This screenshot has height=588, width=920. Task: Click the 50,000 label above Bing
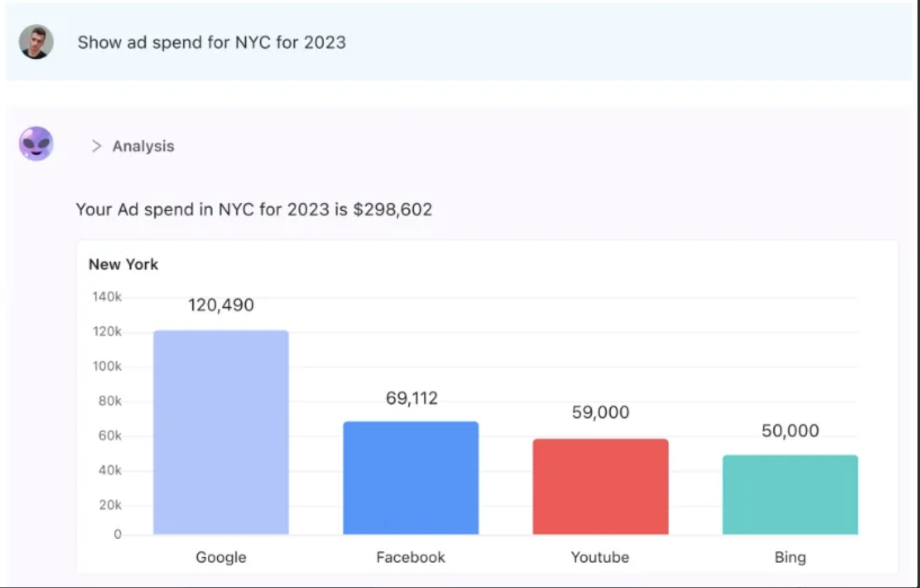click(x=790, y=430)
